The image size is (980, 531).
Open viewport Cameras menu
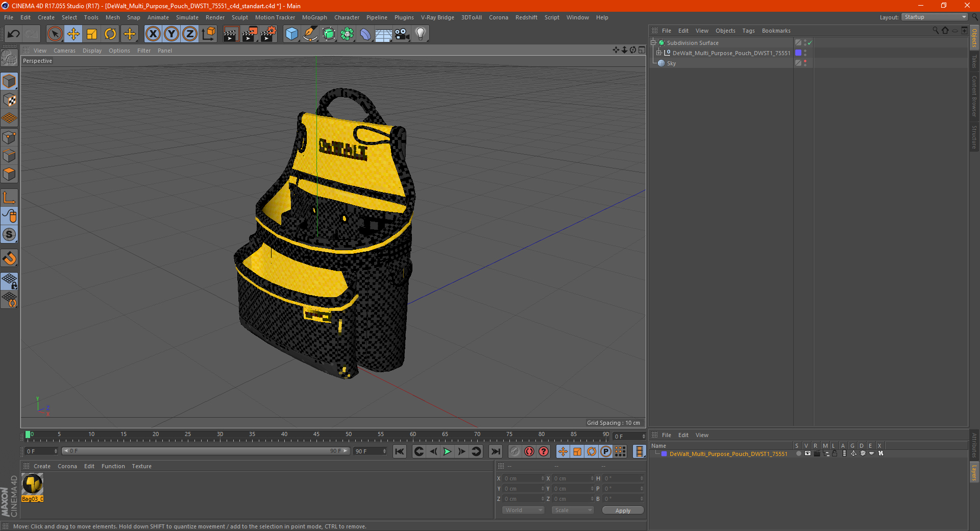[64, 51]
